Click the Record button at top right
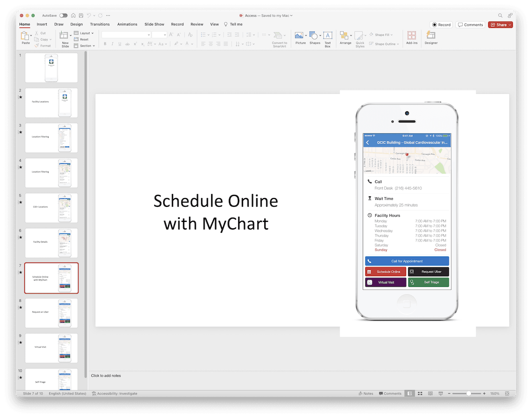The image size is (532, 418). pos(442,25)
